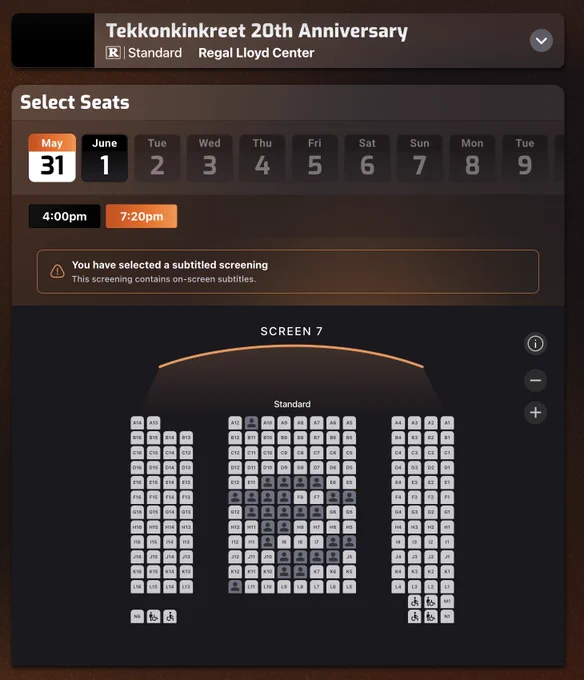Select seat F7 in center section
Screen dimensions: 584x680
(x=316, y=497)
